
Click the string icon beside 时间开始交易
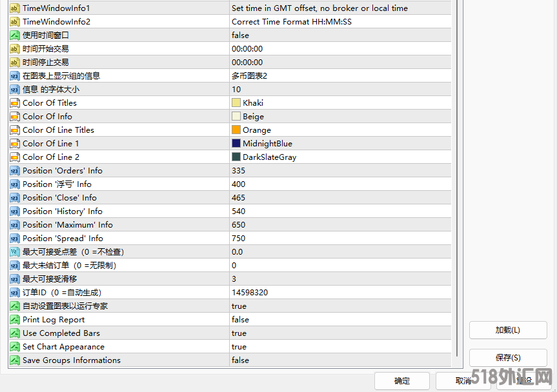(15, 49)
